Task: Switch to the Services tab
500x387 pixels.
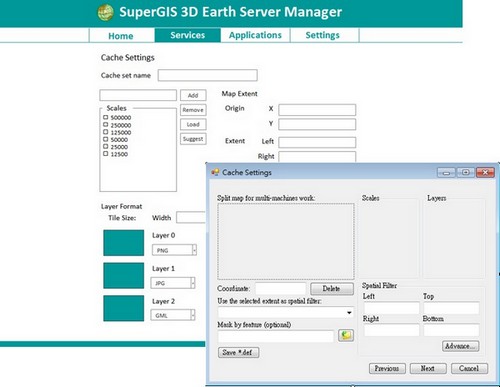Action: click(x=188, y=35)
